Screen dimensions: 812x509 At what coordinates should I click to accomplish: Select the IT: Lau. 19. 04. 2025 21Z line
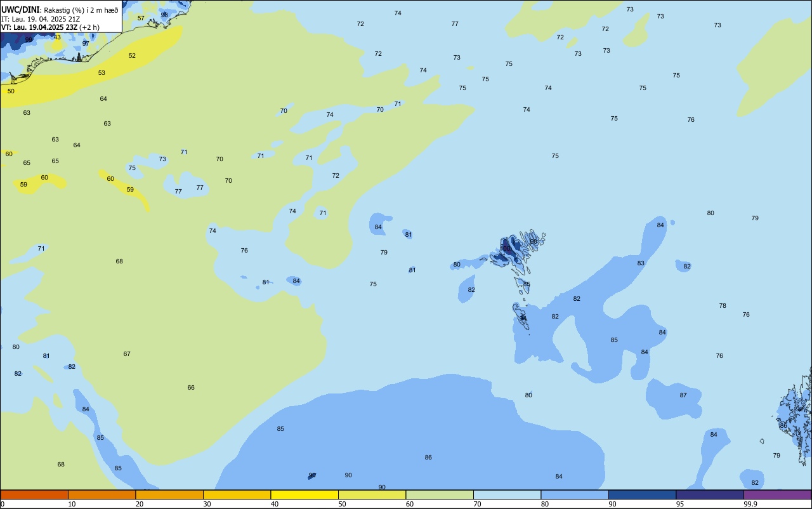41,18
